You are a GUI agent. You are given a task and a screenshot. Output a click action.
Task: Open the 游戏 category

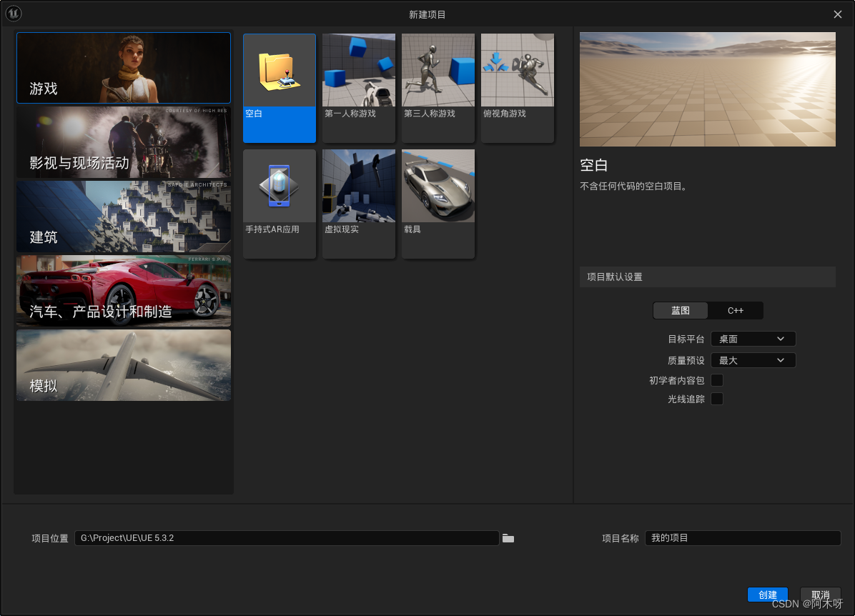coord(124,68)
